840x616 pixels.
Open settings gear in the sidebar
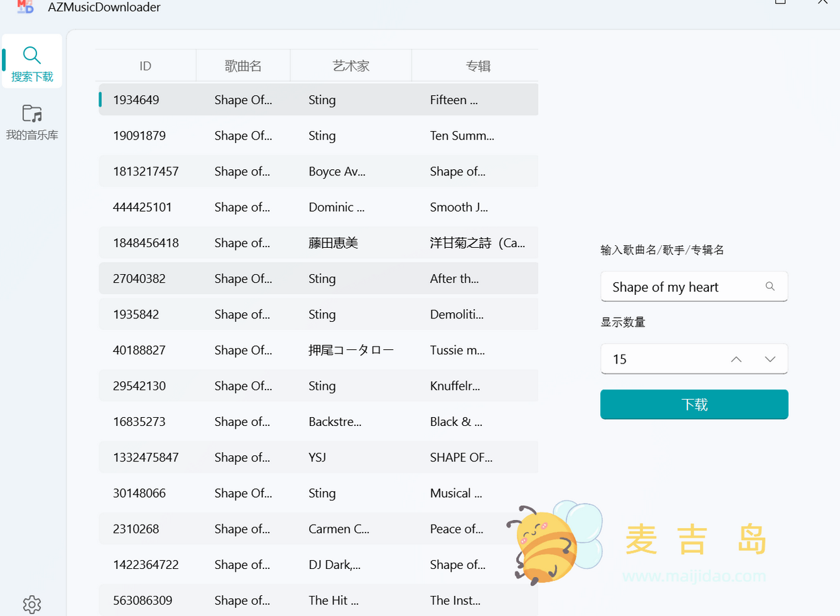point(32,604)
